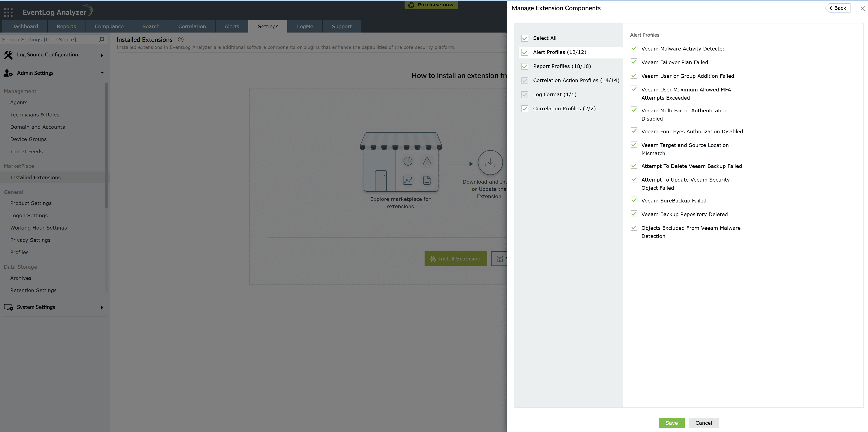This screenshot has height=432, width=868.
Task: Close the Manage Extension Components panel
Action: point(862,8)
